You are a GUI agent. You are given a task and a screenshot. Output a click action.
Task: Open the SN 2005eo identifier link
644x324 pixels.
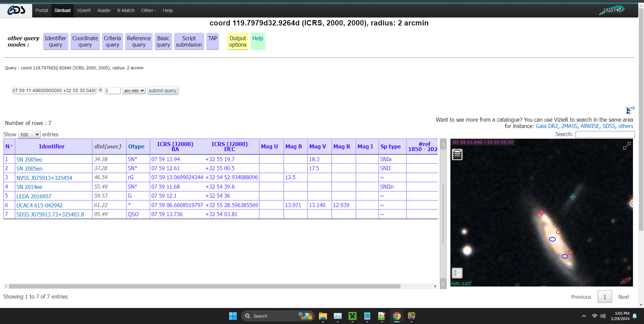tap(29, 159)
